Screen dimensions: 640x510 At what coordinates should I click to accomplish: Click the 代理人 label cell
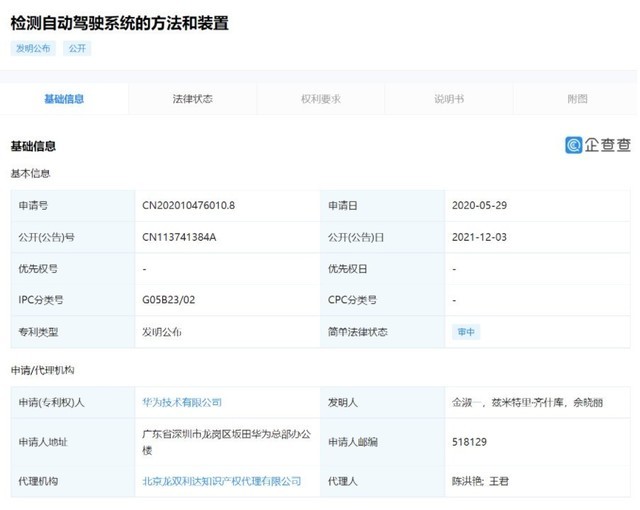(x=382, y=481)
